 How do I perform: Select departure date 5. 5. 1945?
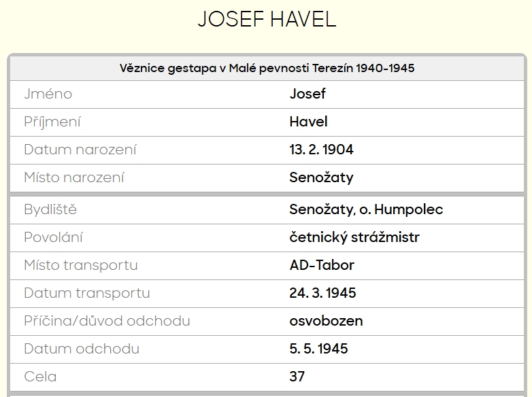pyautogui.click(x=318, y=349)
